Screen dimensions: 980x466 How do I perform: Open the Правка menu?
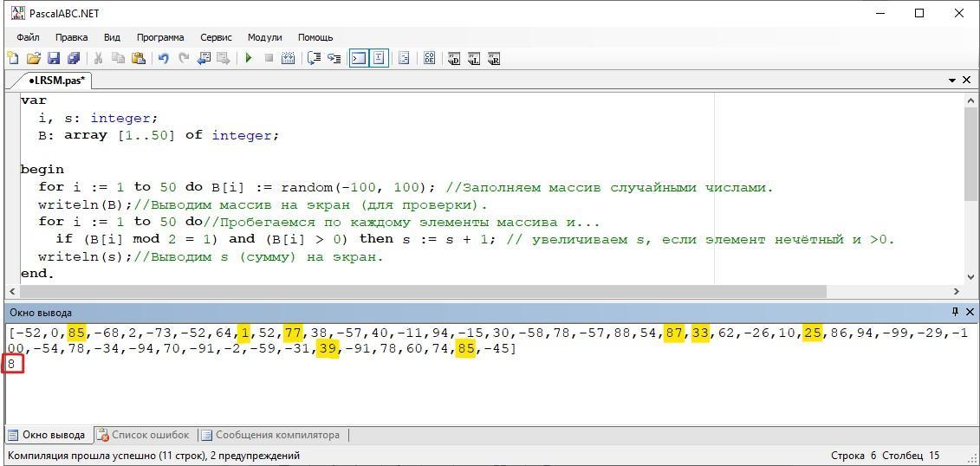[x=71, y=37]
